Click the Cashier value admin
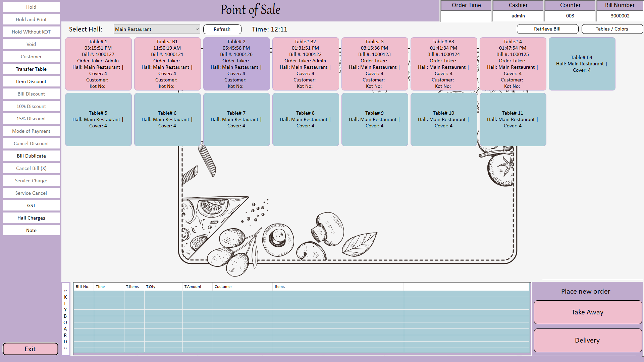 pos(518,16)
